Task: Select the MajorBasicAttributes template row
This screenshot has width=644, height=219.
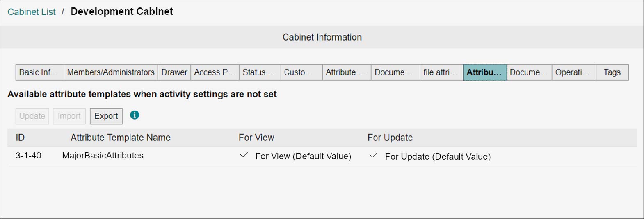Action: click(322, 156)
